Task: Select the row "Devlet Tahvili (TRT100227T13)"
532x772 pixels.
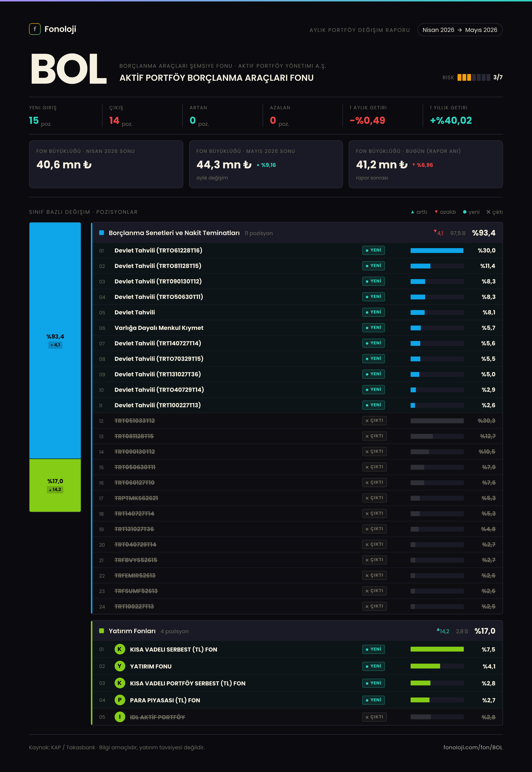Action: pyautogui.click(x=297, y=405)
